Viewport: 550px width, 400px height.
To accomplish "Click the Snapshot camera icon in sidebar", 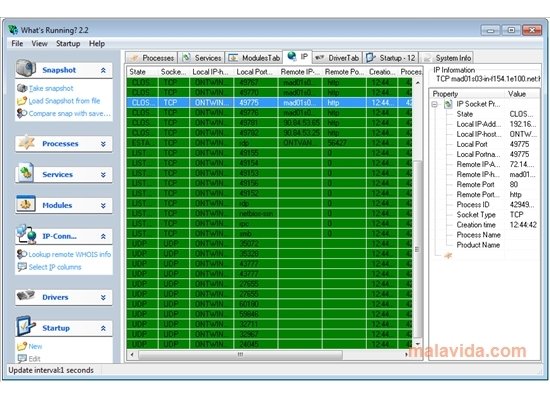I will pyautogui.click(x=26, y=68).
